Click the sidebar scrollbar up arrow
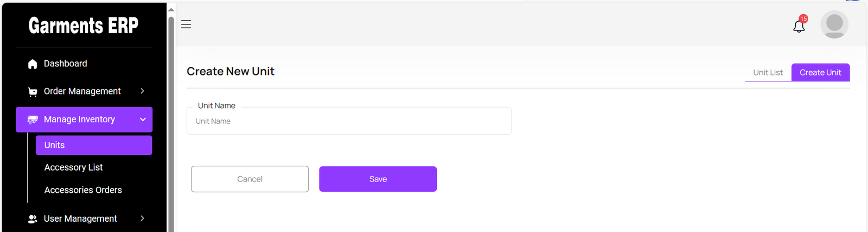This screenshot has height=232, width=868. 171,9
